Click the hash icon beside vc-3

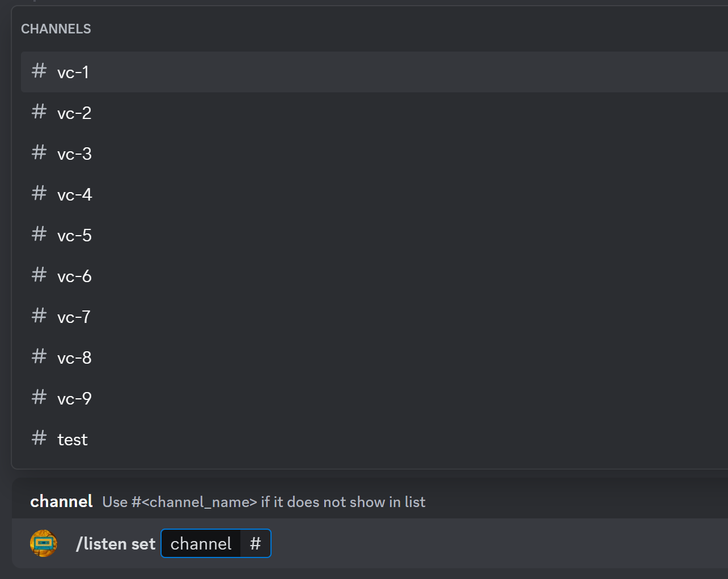(x=39, y=153)
